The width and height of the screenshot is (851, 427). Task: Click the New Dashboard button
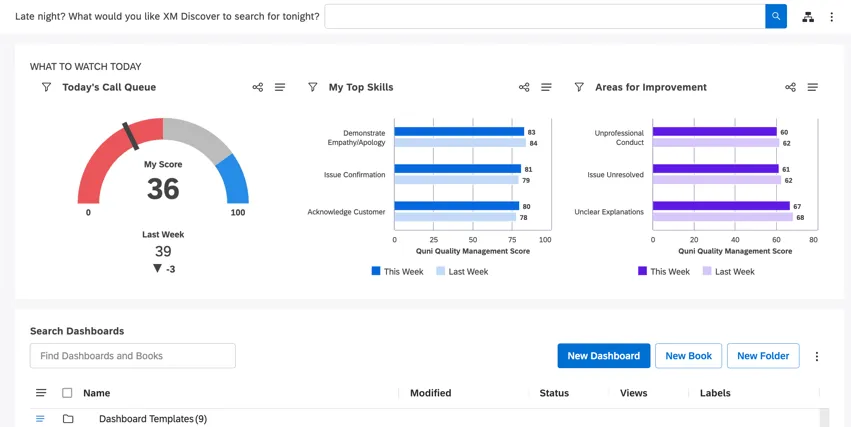click(x=604, y=356)
